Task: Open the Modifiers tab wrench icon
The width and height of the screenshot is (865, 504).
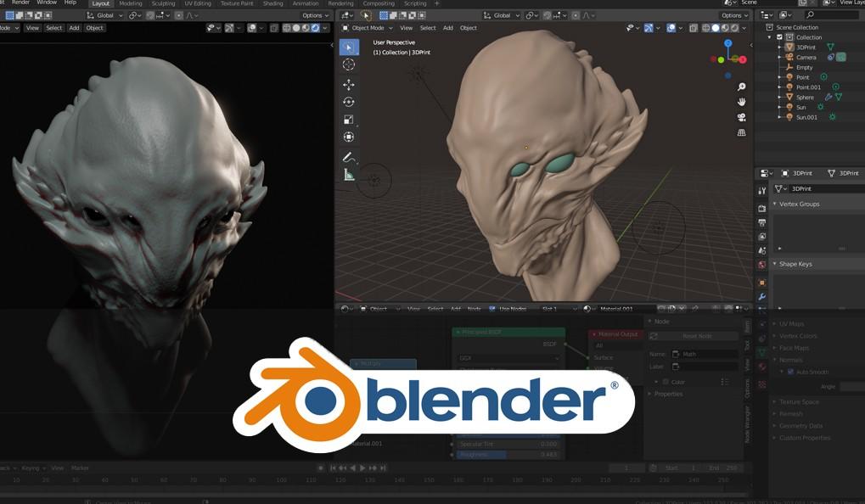Action: [761, 297]
